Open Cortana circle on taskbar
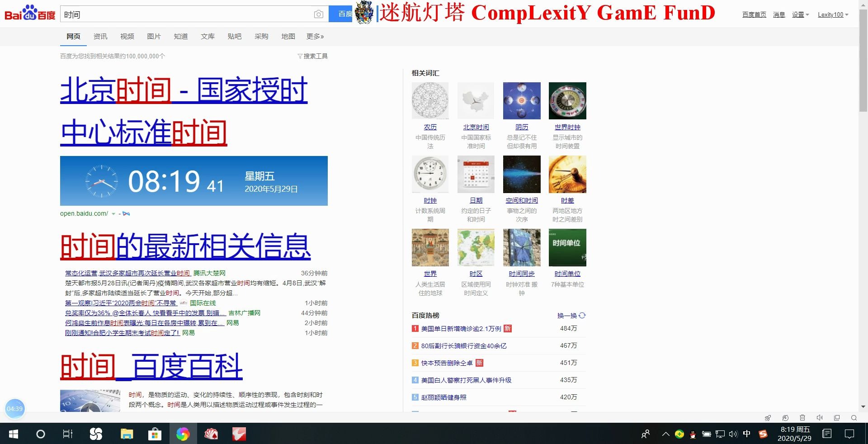868x444 pixels. point(40,434)
